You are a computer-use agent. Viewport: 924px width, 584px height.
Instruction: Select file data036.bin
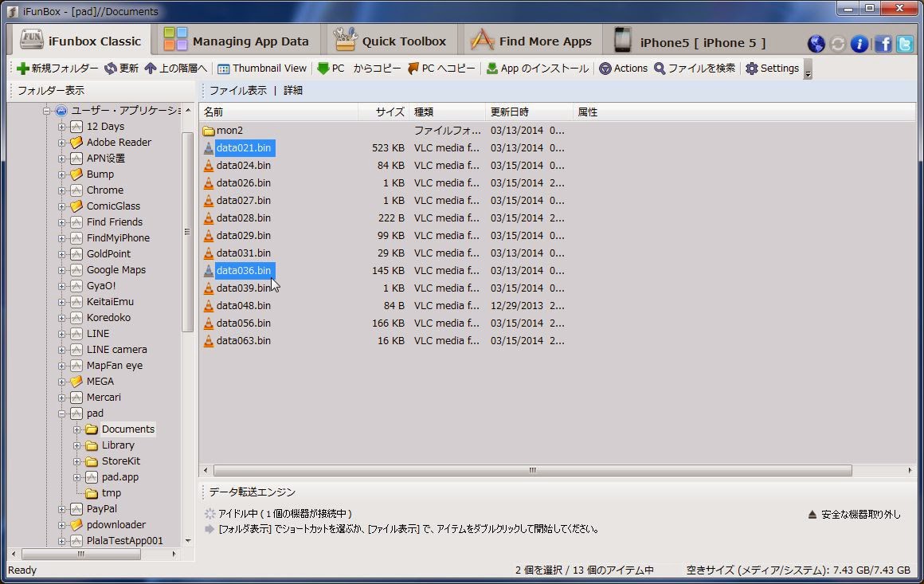point(244,271)
